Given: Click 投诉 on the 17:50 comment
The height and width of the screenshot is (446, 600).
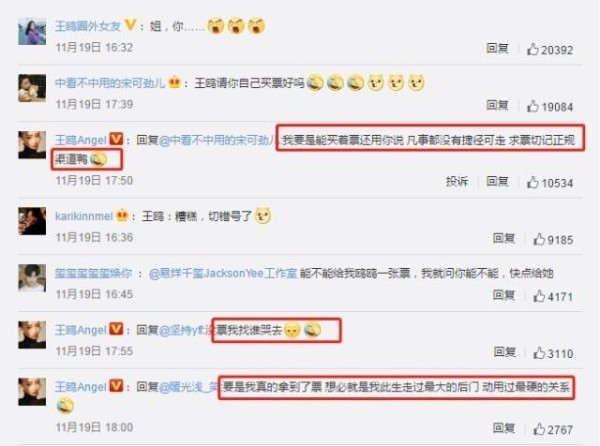Looking at the screenshot, I should coord(457,181).
